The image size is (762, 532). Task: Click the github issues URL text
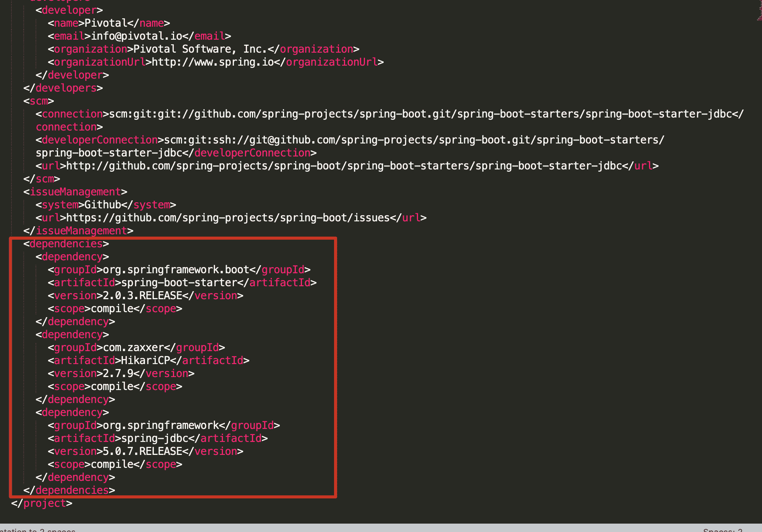coord(228,218)
